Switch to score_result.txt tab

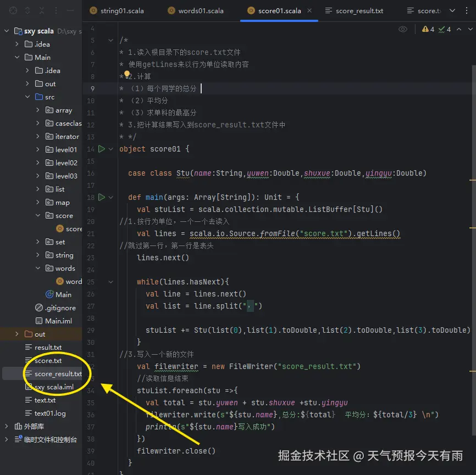[x=354, y=10]
